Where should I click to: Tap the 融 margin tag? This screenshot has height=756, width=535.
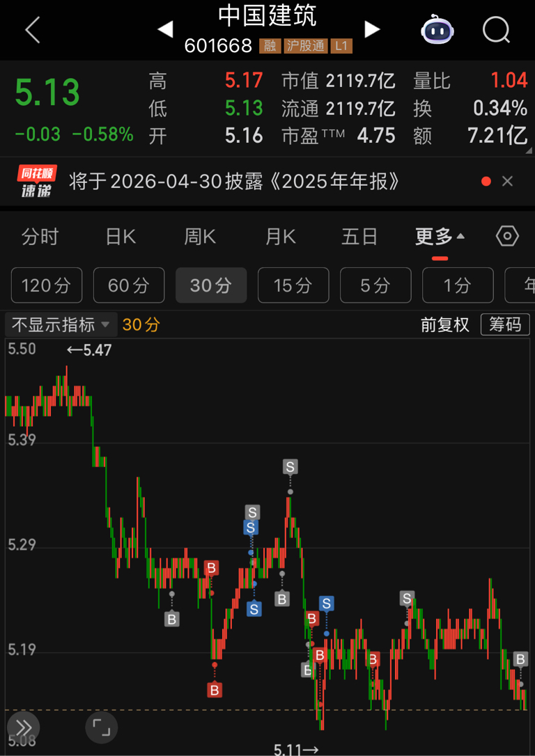[x=270, y=46]
